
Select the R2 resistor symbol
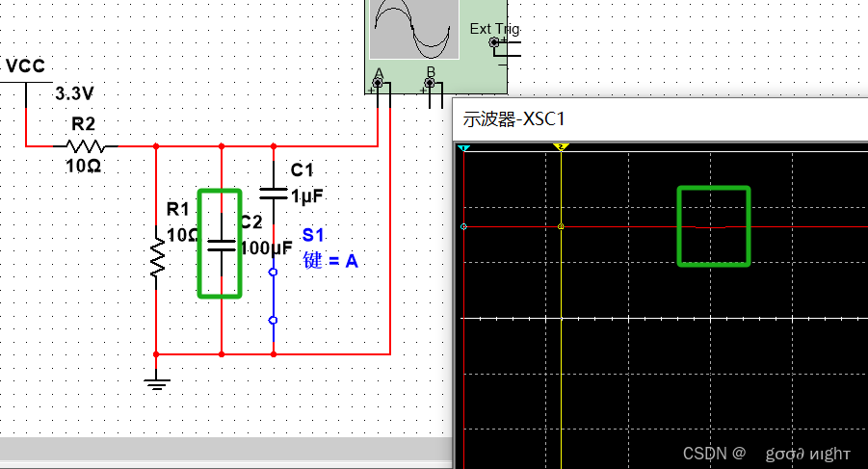tap(86, 146)
